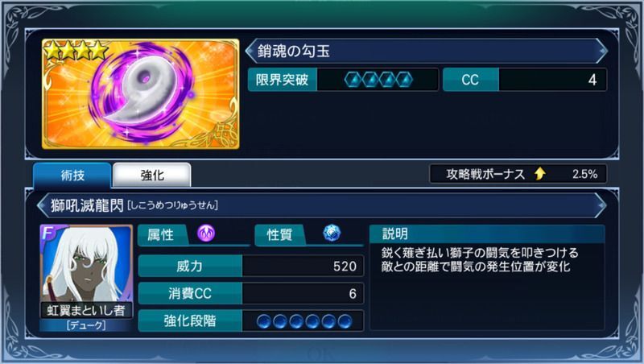Click the purple dark attribute icon
The width and height of the screenshot is (644, 364).
pyautogui.click(x=206, y=234)
